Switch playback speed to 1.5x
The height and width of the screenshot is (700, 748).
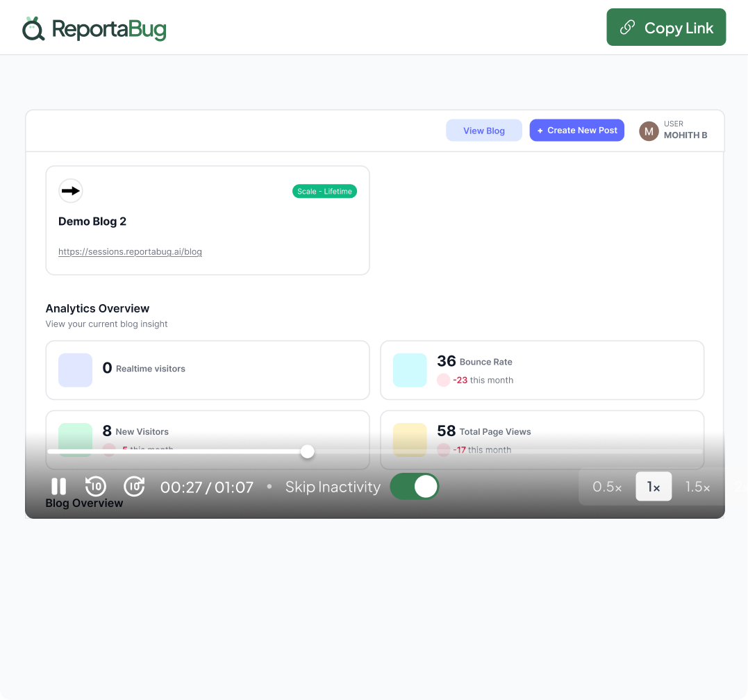tap(697, 487)
